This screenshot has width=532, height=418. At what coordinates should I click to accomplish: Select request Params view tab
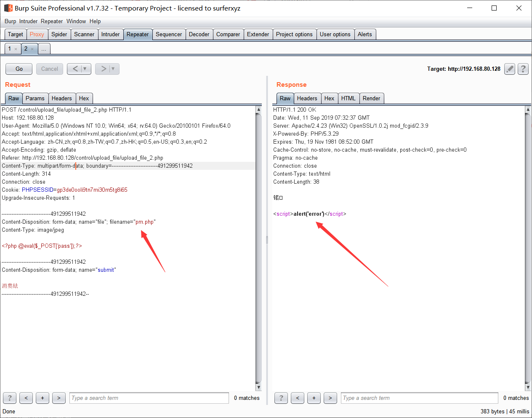tap(35, 99)
